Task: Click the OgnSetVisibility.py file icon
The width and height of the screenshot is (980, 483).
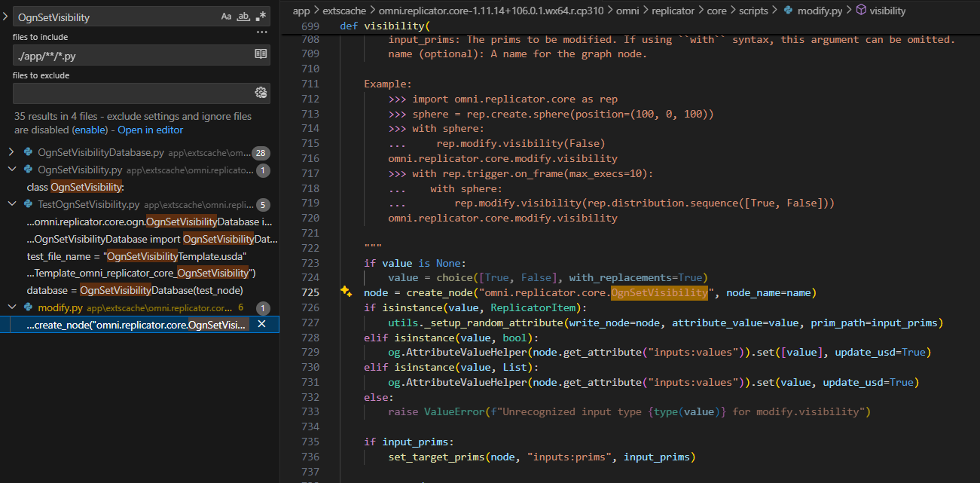Action: click(28, 170)
